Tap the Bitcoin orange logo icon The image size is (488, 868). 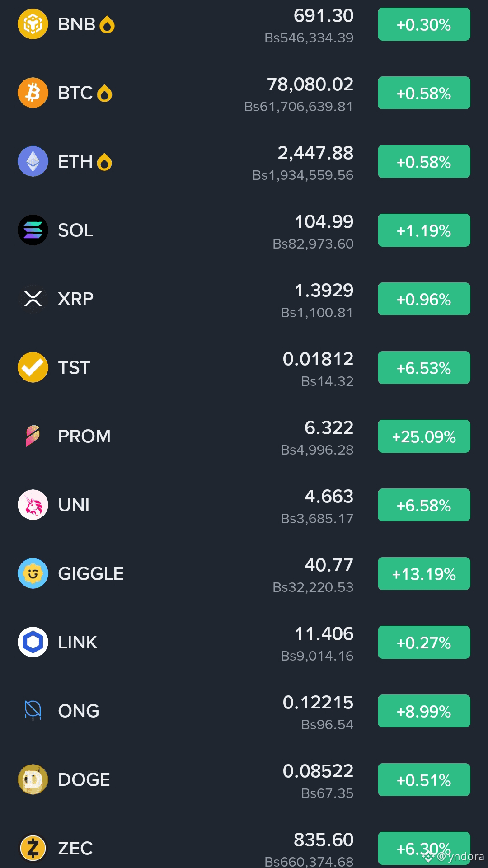tap(33, 93)
